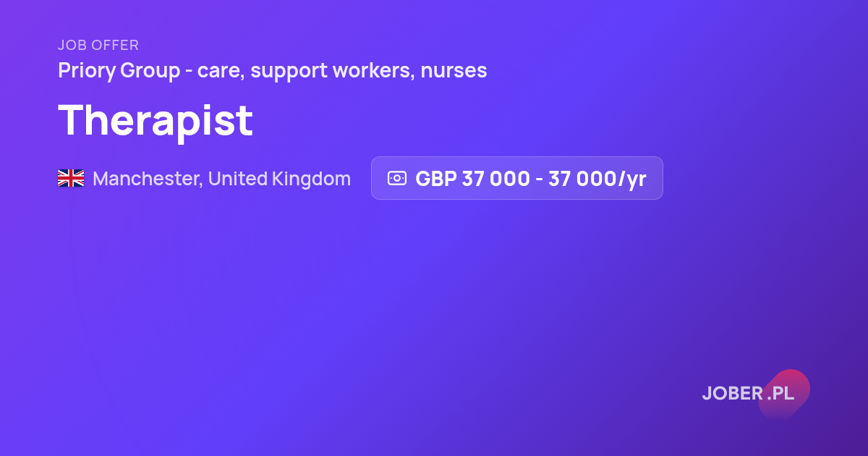The width and height of the screenshot is (868, 456).
Task: Click the word care after Priory Group
Action: click(x=220, y=72)
